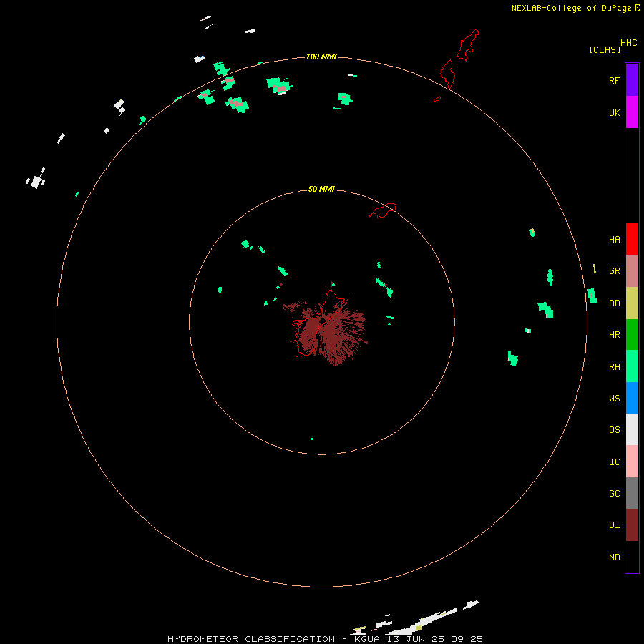Click the HYDROMETEOR CLASSIFICATION title text

click(x=251, y=639)
